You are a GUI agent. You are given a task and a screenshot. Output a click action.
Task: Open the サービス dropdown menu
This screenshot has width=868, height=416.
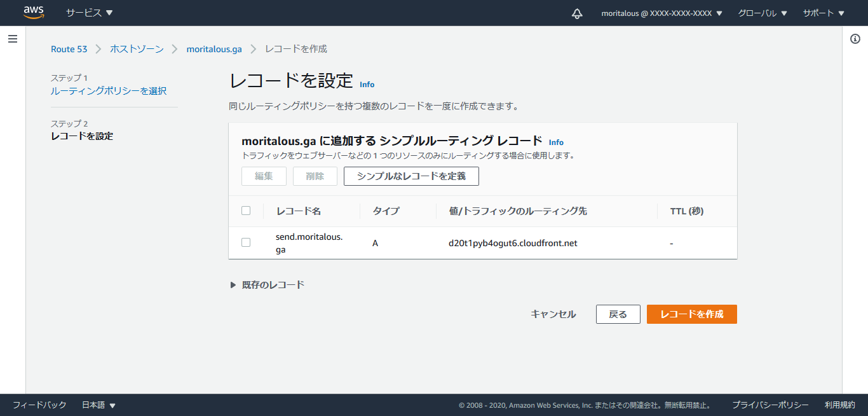pos(90,13)
